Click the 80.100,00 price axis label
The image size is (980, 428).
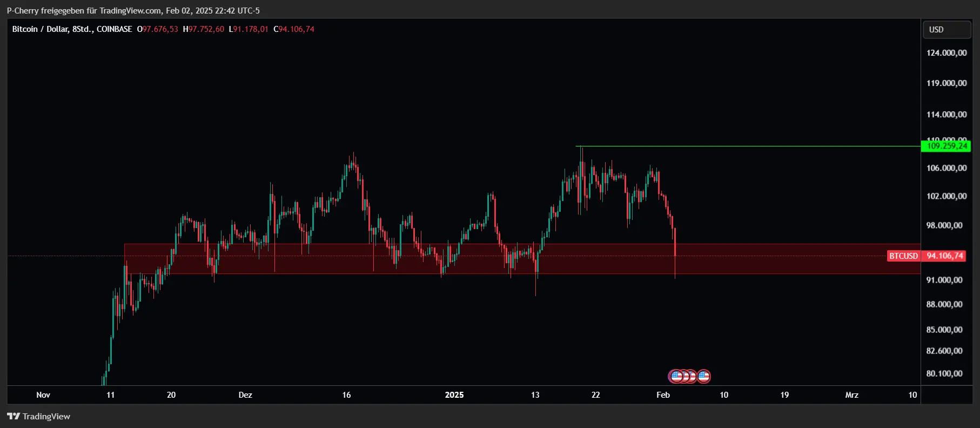[x=944, y=373]
